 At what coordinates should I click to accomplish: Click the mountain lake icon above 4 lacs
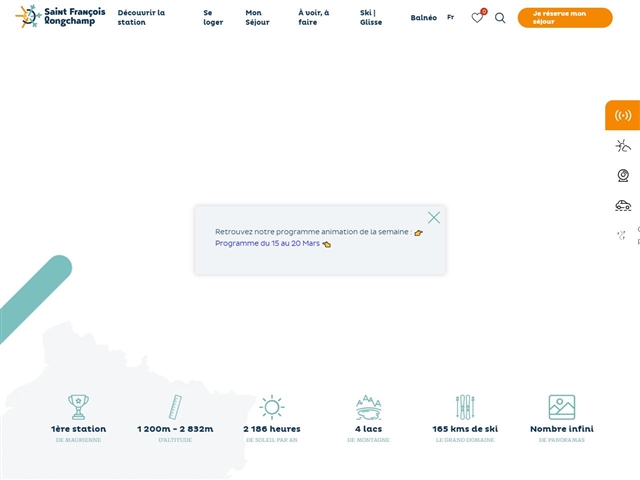click(x=368, y=406)
